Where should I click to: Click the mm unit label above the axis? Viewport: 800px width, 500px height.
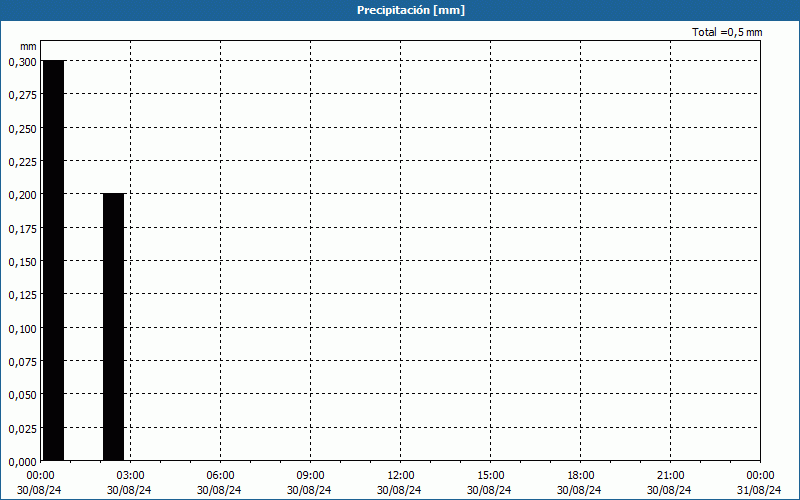[x=28, y=46]
